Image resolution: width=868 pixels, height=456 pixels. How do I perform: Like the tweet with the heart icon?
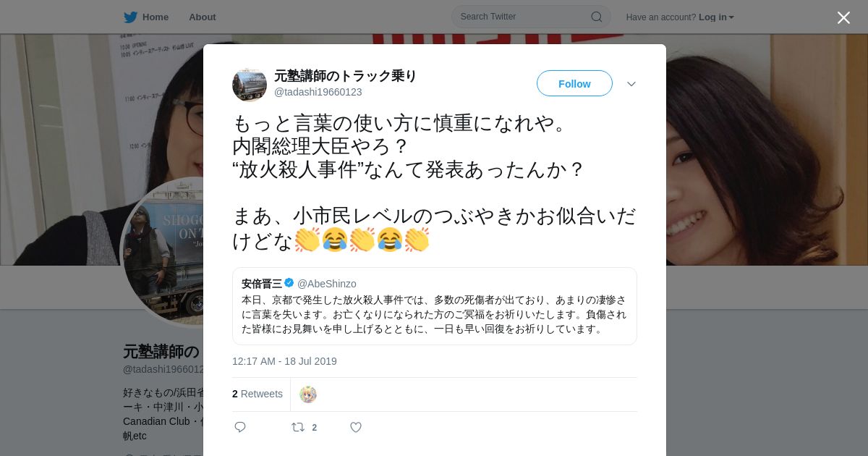tap(356, 427)
